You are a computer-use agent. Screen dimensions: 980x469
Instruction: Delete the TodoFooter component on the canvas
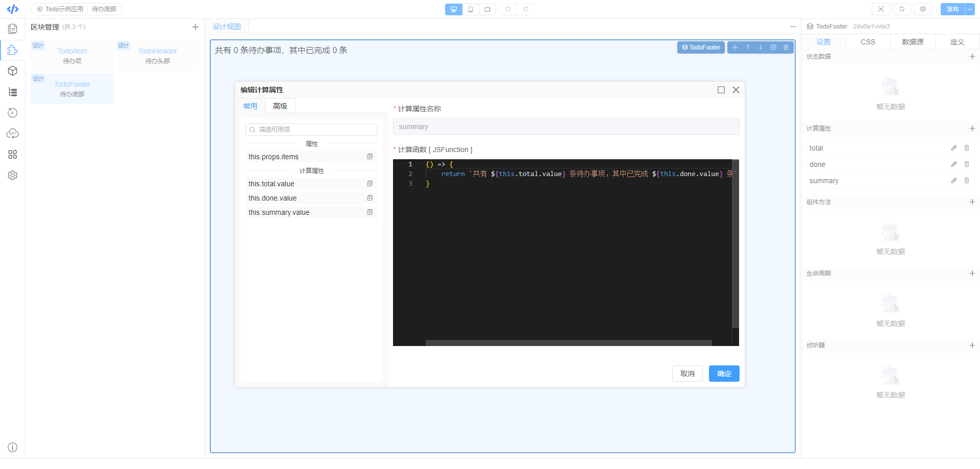click(x=786, y=47)
